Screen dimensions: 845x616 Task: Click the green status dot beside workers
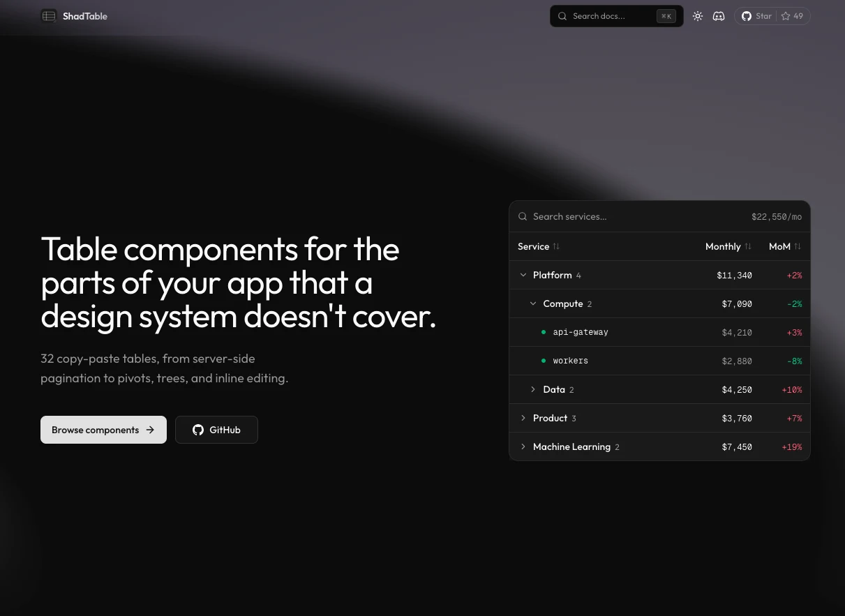coord(544,361)
